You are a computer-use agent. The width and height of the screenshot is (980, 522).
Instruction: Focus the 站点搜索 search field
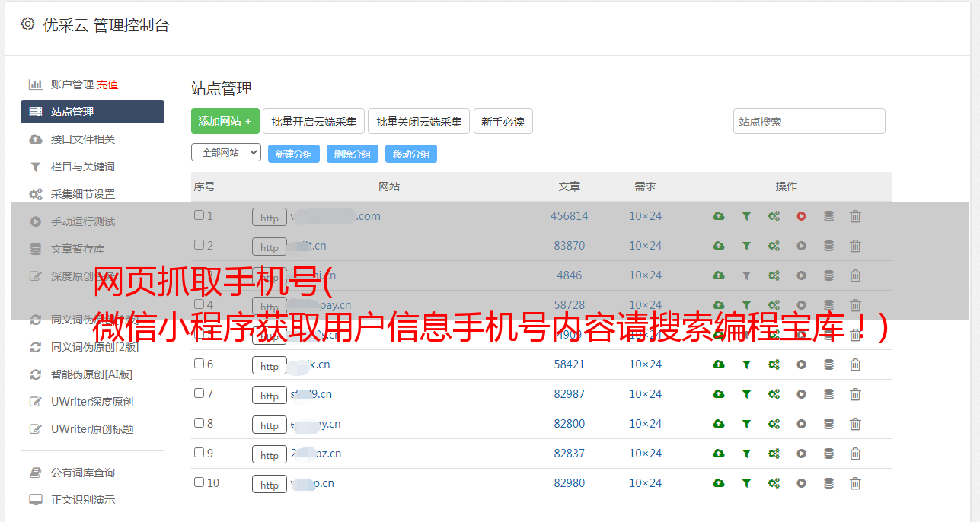click(x=809, y=121)
